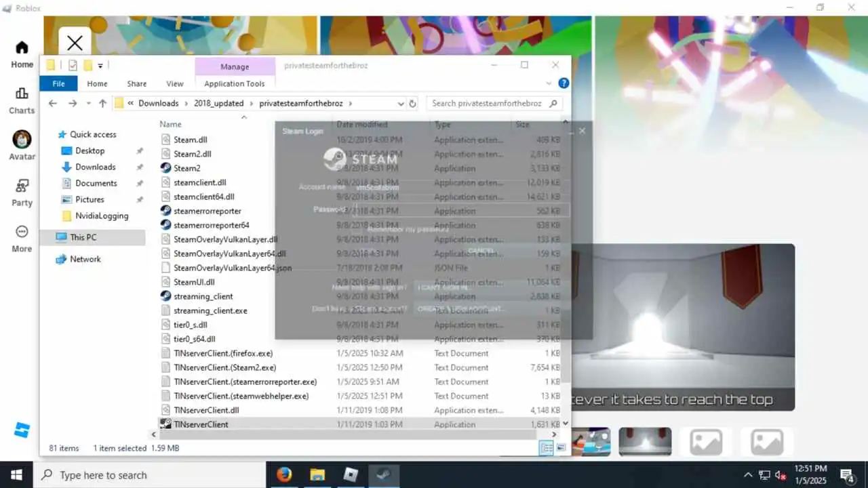Open the Application Tools tab
The image size is (868, 488).
235,83
